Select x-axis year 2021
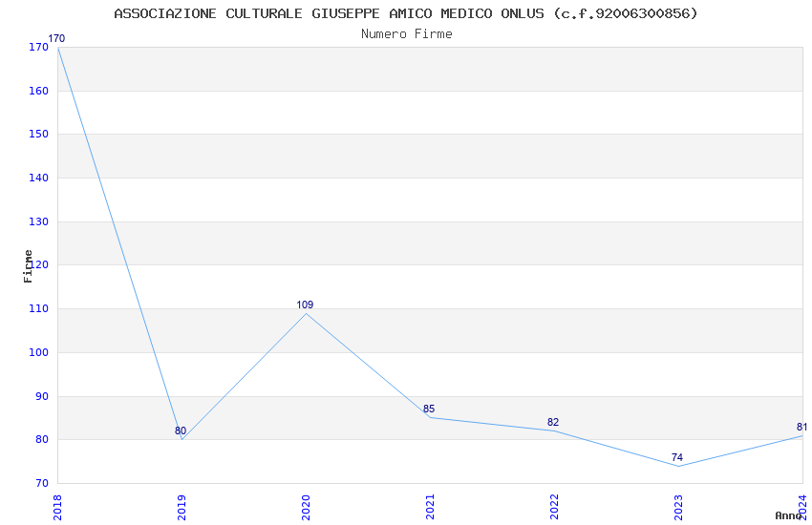 (430, 507)
